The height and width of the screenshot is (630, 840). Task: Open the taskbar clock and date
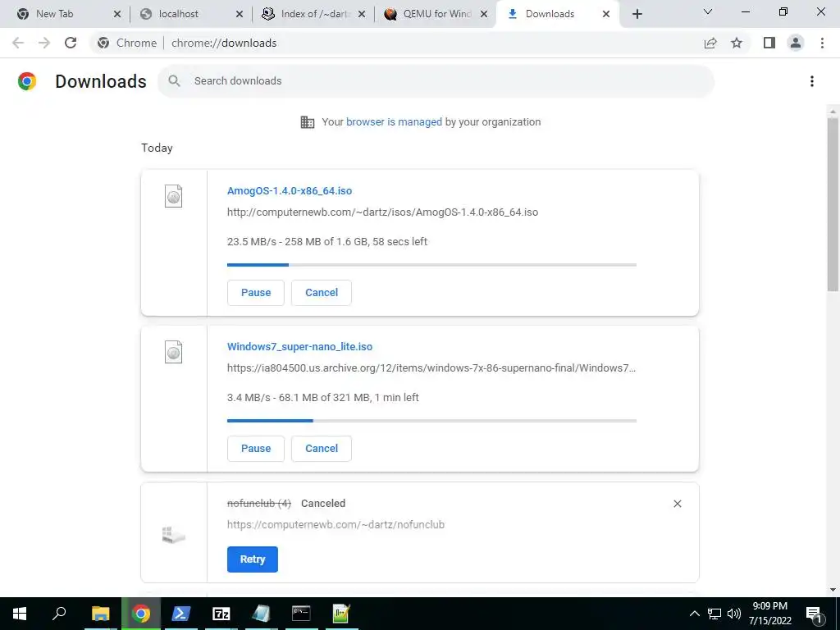point(769,614)
